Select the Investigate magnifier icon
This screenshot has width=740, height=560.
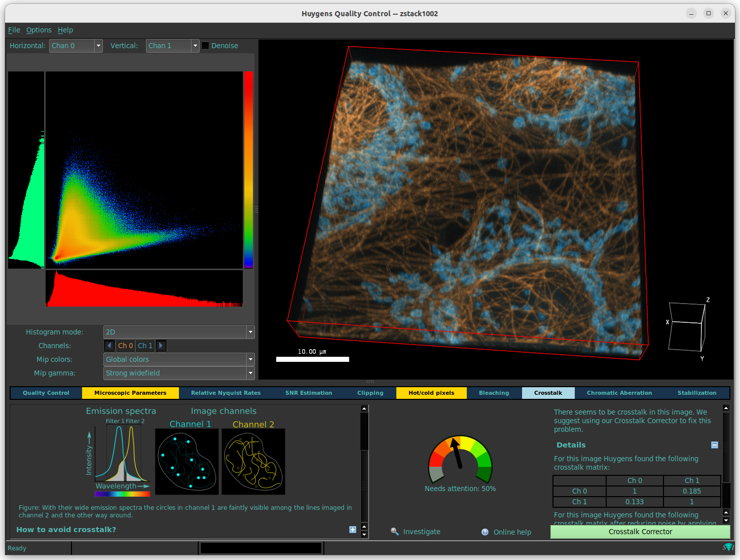(395, 531)
